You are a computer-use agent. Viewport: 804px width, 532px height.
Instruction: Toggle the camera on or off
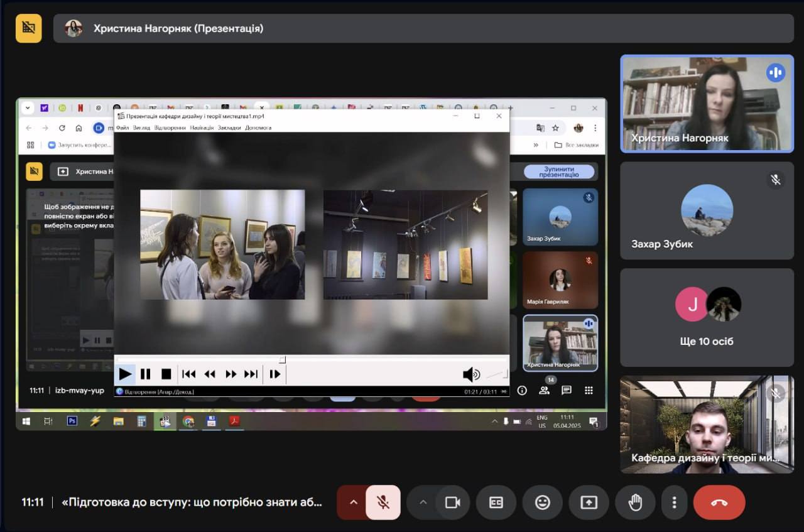pos(452,502)
